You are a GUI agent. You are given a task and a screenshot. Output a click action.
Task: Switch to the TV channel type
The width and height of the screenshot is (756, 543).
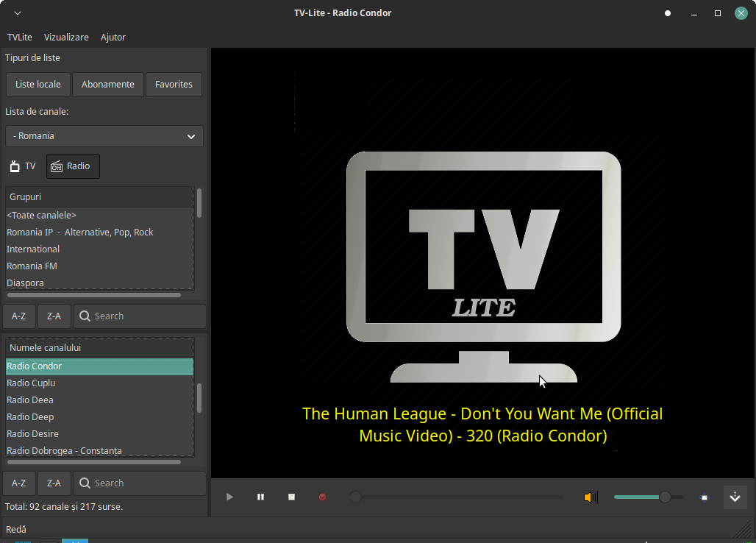(23, 166)
